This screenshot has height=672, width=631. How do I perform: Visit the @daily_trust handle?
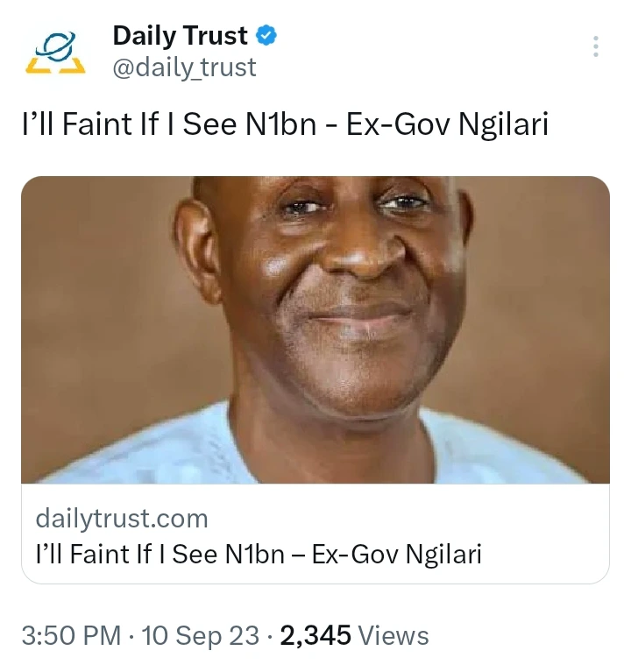point(184,67)
